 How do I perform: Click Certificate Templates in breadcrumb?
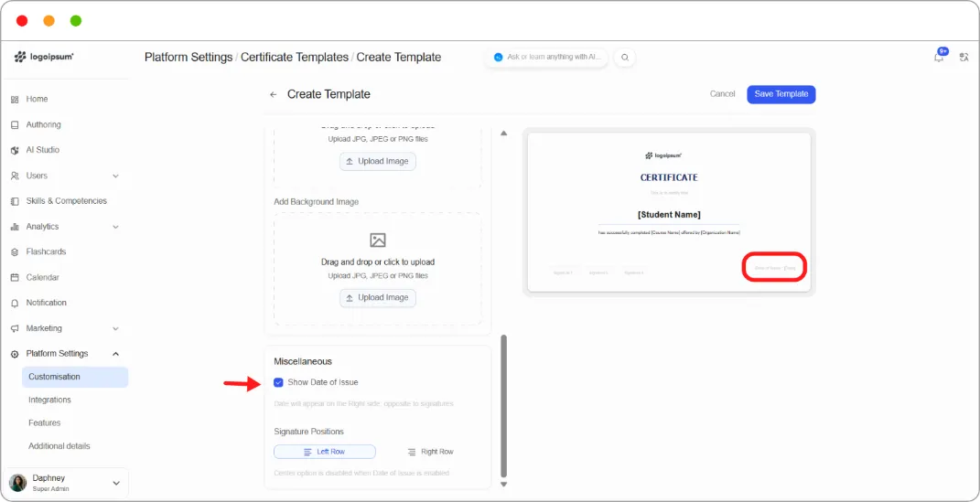pyautogui.click(x=295, y=58)
